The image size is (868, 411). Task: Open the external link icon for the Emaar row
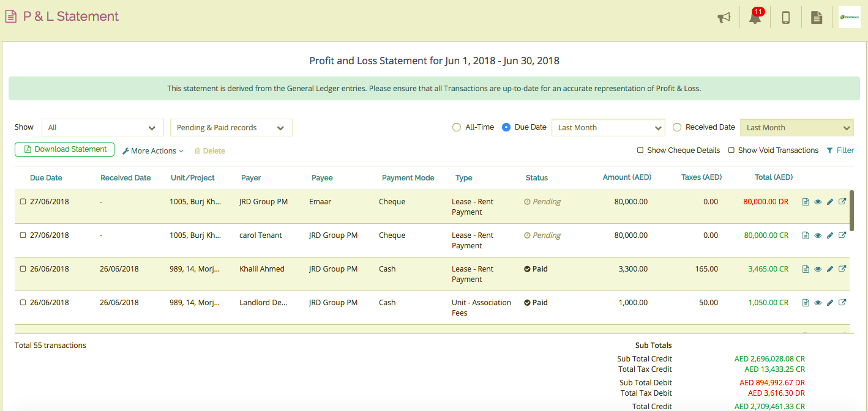[x=842, y=201]
